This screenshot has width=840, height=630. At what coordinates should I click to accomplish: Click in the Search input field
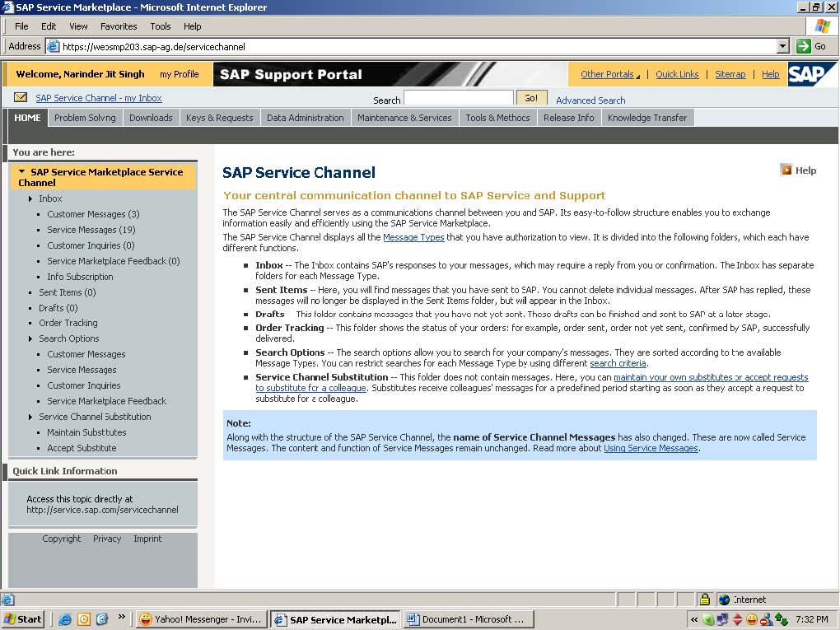459,98
